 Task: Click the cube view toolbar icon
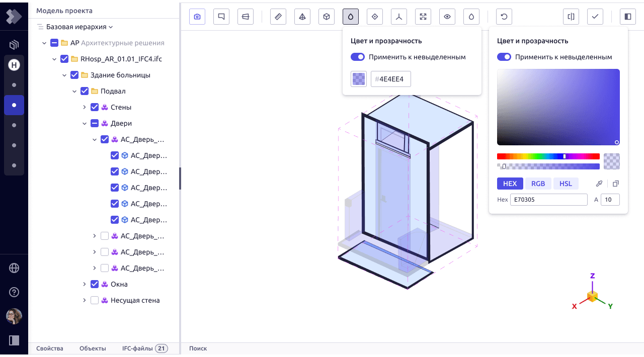click(327, 17)
